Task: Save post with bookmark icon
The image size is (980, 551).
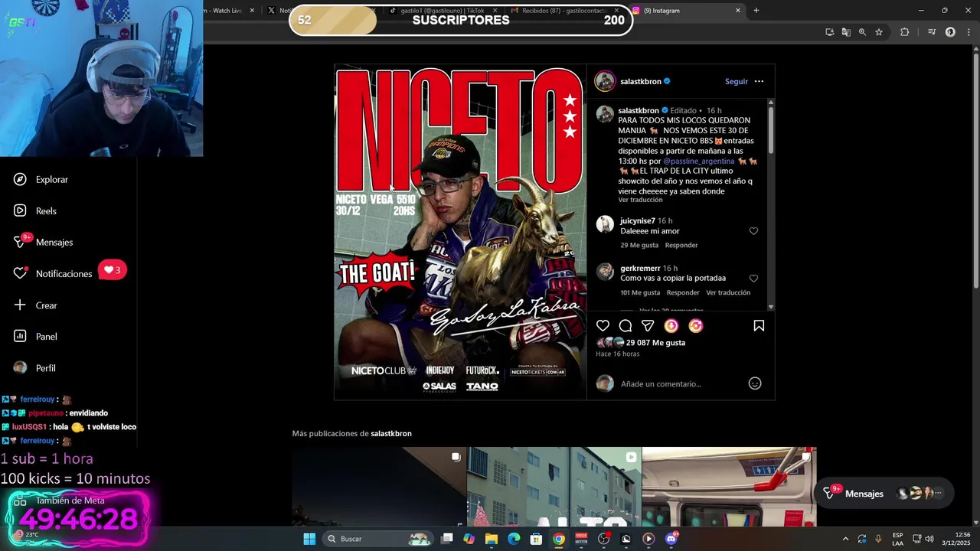Action: pyautogui.click(x=759, y=326)
